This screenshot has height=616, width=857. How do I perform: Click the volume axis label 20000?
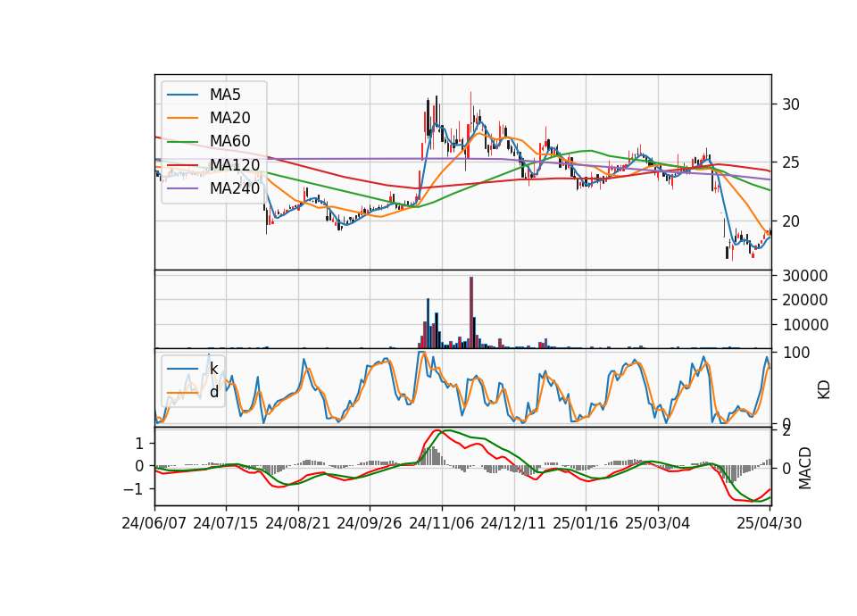tap(805, 300)
